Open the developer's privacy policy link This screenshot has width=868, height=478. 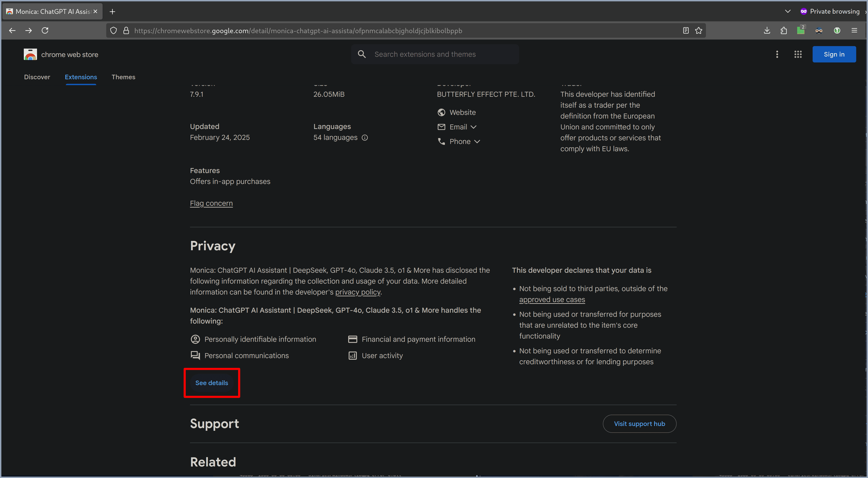click(358, 292)
